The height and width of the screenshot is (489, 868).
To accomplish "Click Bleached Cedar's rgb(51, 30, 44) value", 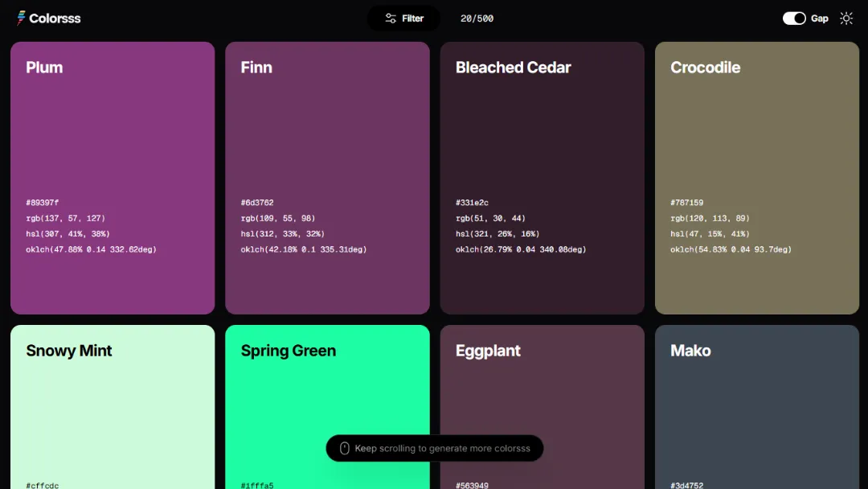I will pyautogui.click(x=490, y=218).
